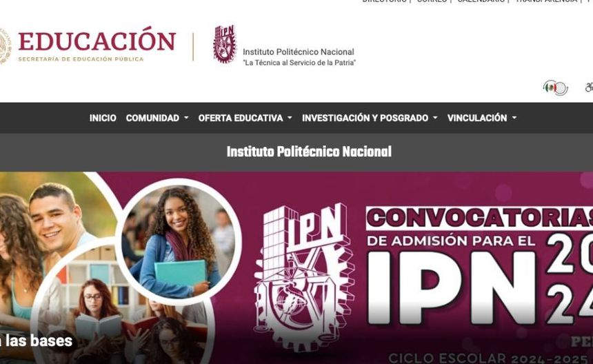
Task: Open the wheelchair accessibility icon
Action: 590,88
